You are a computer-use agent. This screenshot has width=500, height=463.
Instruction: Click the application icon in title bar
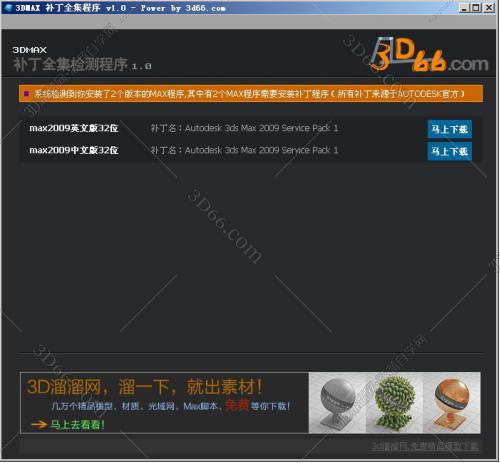click(8, 7)
